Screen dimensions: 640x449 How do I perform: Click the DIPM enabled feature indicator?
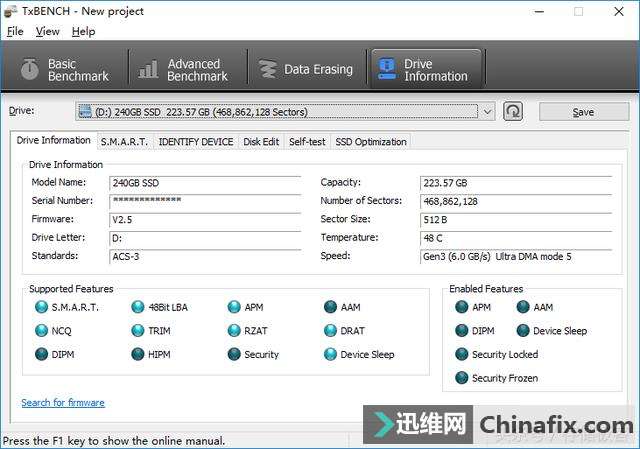(462, 331)
